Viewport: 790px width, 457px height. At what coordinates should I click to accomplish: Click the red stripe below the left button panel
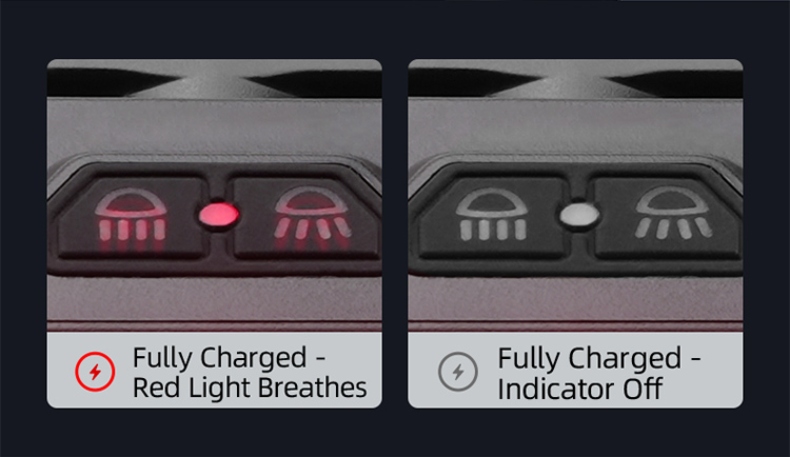click(x=214, y=323)
